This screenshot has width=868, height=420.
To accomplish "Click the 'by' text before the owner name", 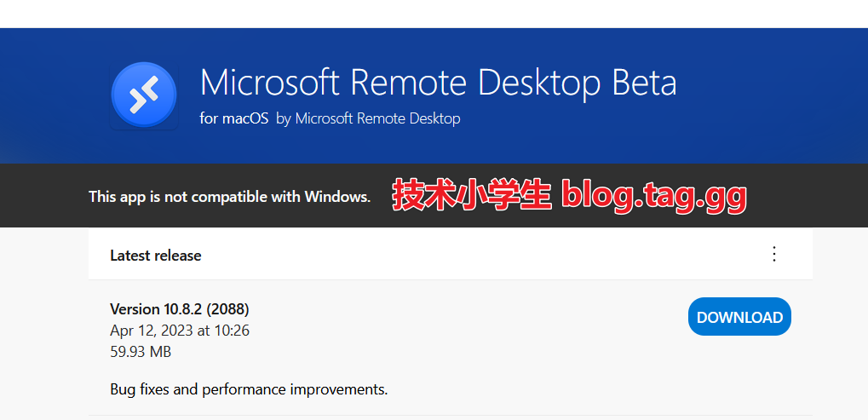I will click(x=283, y=118).
